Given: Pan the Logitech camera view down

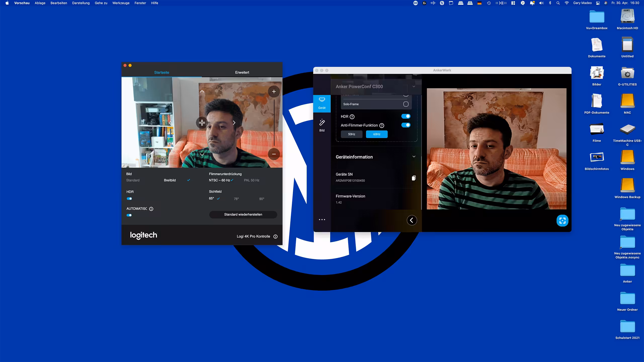Looking at the screenshot, I should (x=202, y=154).
